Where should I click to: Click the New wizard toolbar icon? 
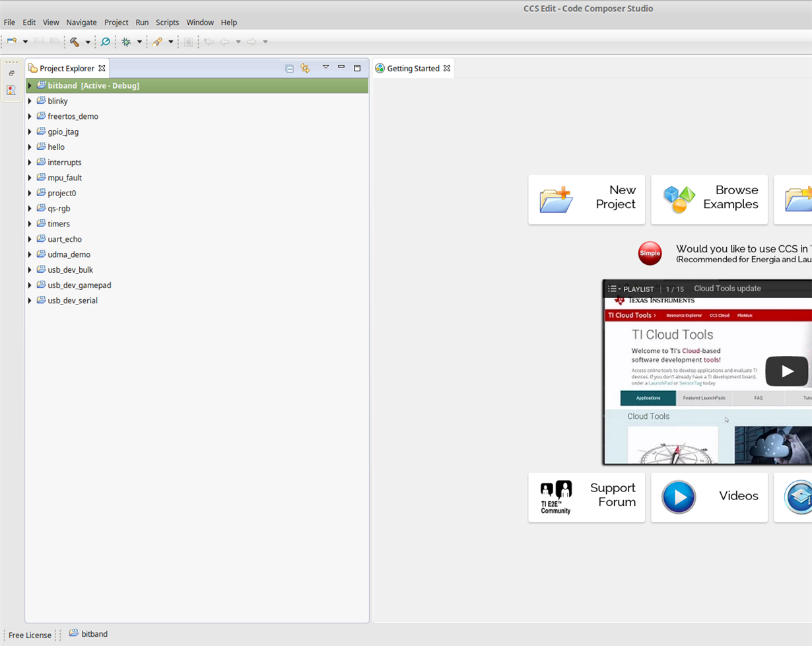point(12,42)
